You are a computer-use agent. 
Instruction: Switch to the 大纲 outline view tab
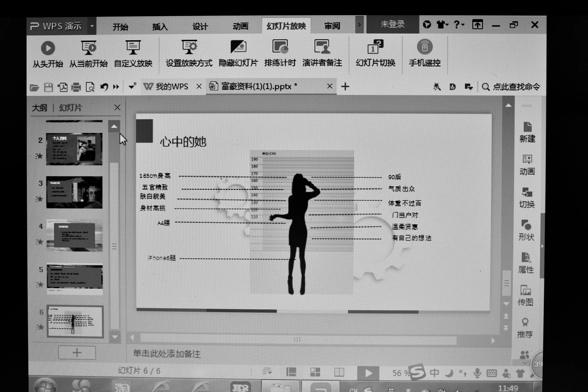pos(40,108)
